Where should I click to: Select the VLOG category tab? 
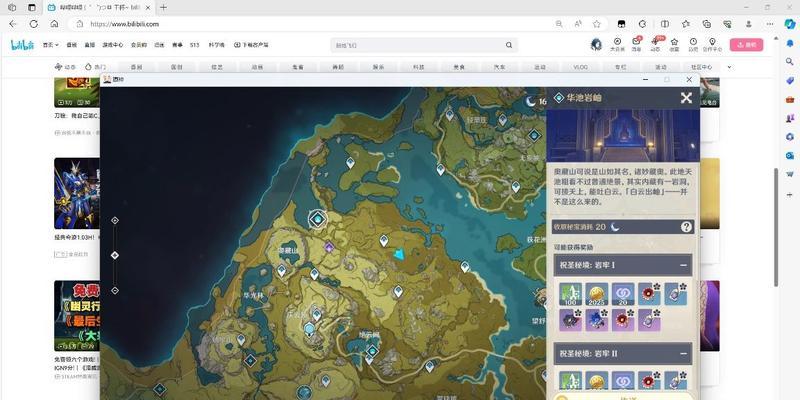(580, 67)
